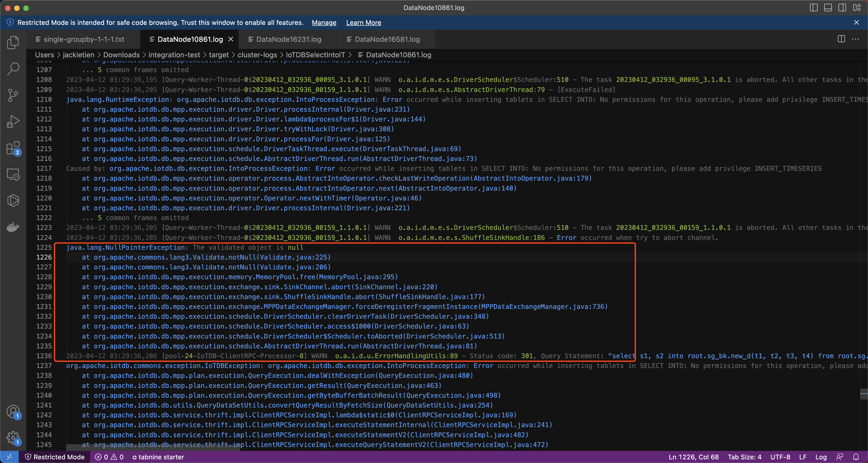Toggle the bottom Panel layout button
This screenshot has height=463, width=868.
(828, 7)
